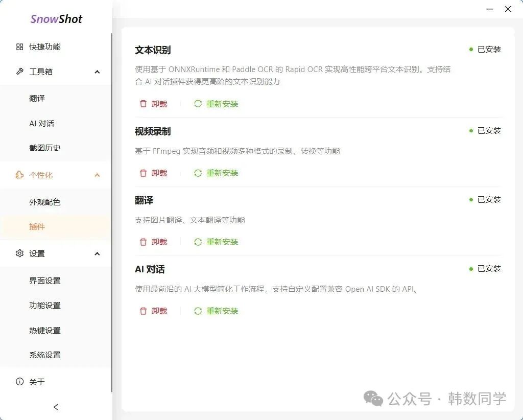Image resolution: width=523 pixels, height=420 pixels.
Task: Uninstall 文本识别 via 卸载 text
Action: 159,104
